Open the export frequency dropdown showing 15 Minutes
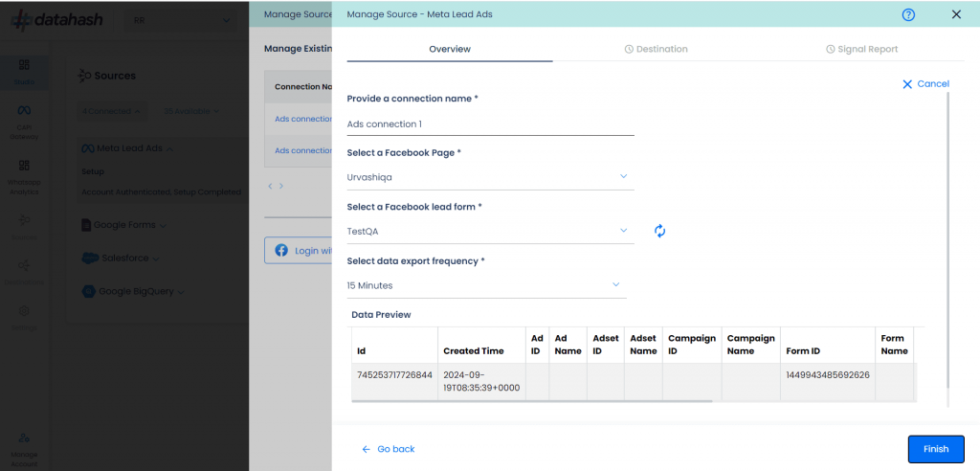 (487, 285)
